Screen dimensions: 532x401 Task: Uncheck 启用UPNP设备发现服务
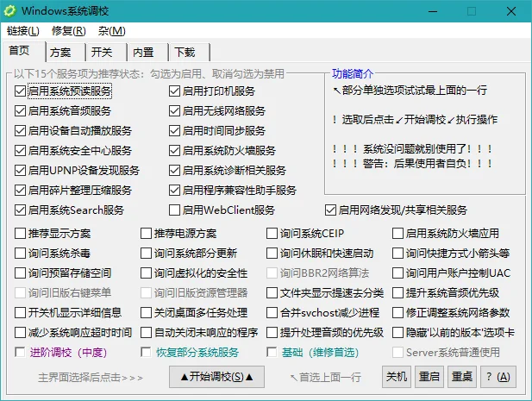coord(21,170)
